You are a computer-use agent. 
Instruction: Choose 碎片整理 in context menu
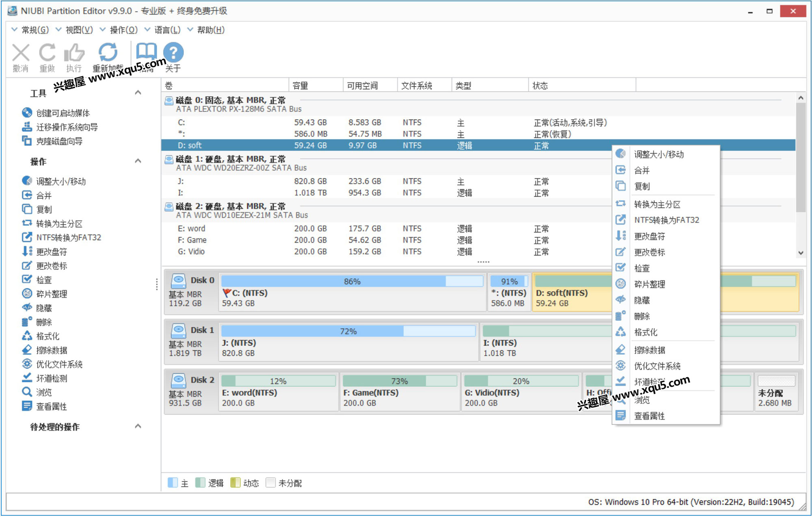pos(666,284)
